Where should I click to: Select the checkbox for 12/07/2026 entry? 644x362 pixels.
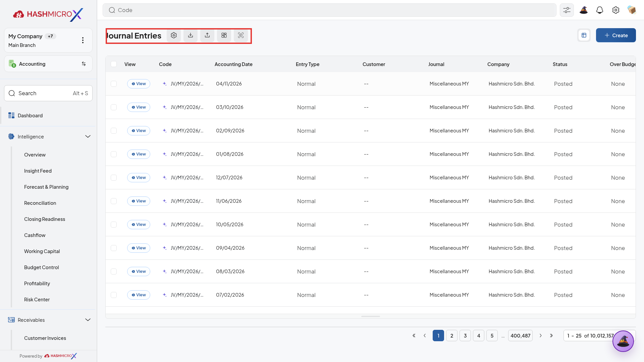pos(114,178)
